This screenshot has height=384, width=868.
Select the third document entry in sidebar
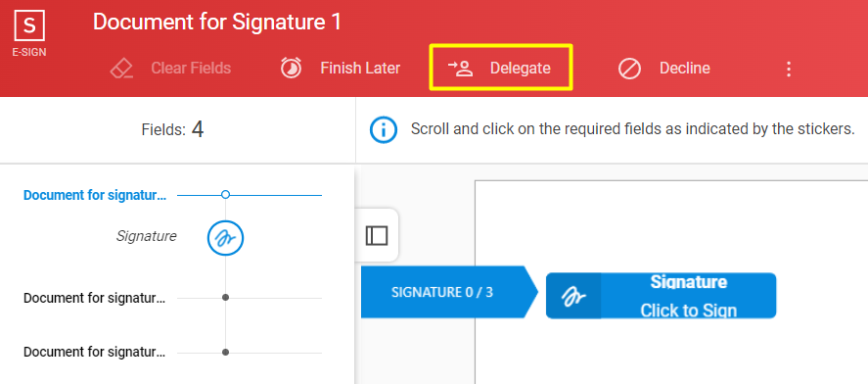coord(94,352)
